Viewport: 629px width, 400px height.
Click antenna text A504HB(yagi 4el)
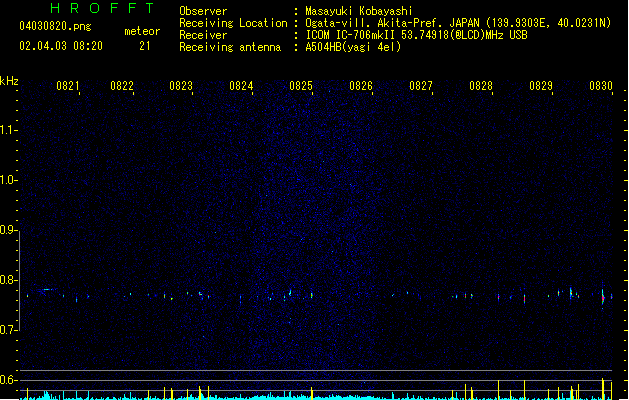(x=353, y=47)
